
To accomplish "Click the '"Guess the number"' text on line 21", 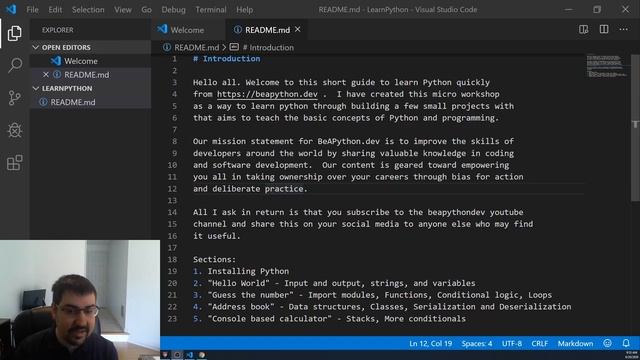I will 250,295.
